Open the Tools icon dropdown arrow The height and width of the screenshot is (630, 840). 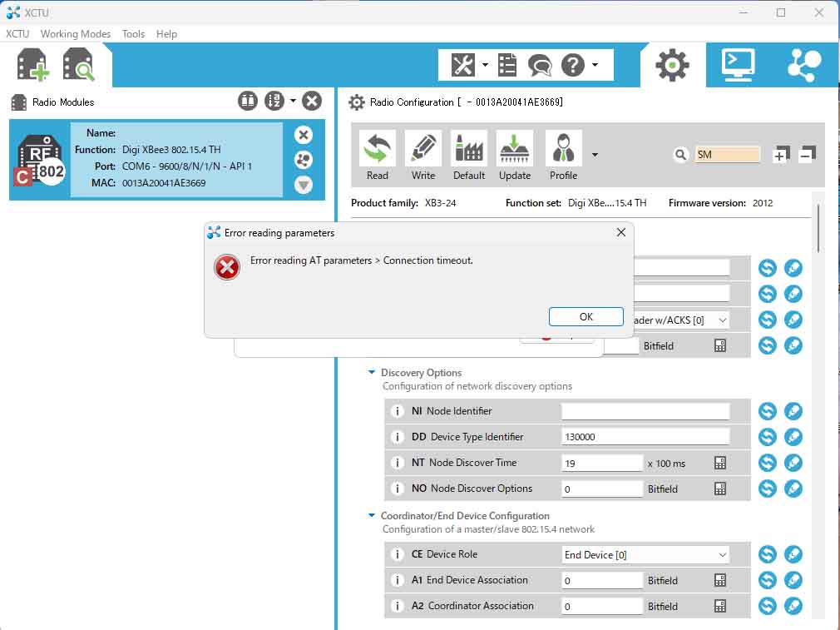pos(485,65)
